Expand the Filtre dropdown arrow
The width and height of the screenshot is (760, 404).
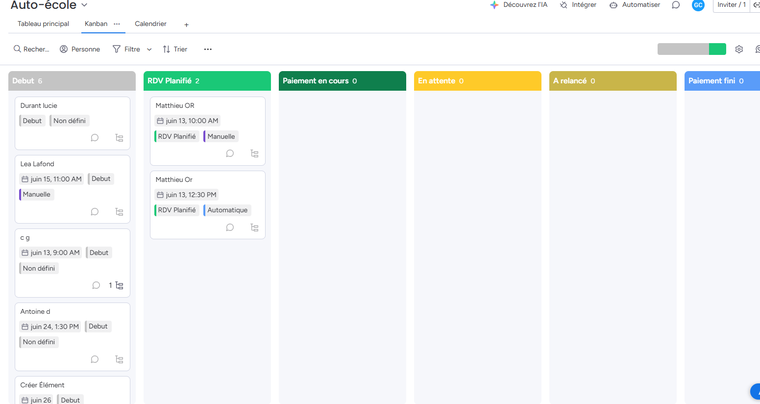coord(150,49)
